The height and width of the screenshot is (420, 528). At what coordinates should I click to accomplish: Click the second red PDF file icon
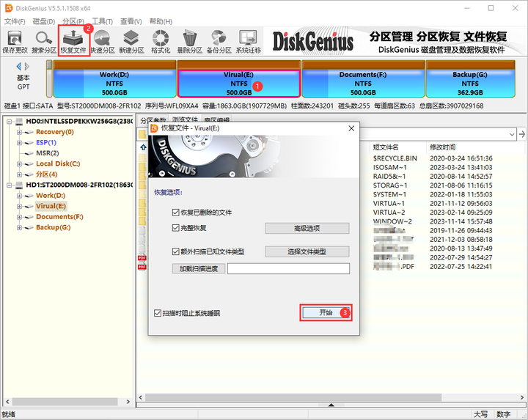[142, 267]
